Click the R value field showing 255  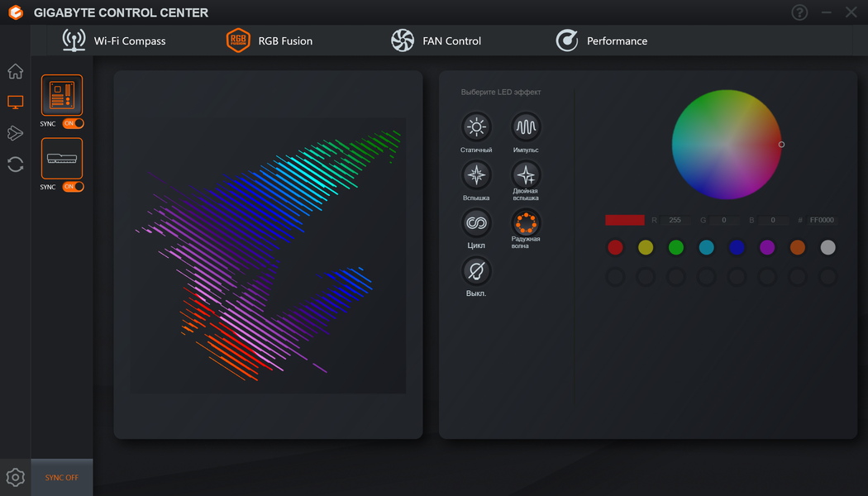coord(675,221)
